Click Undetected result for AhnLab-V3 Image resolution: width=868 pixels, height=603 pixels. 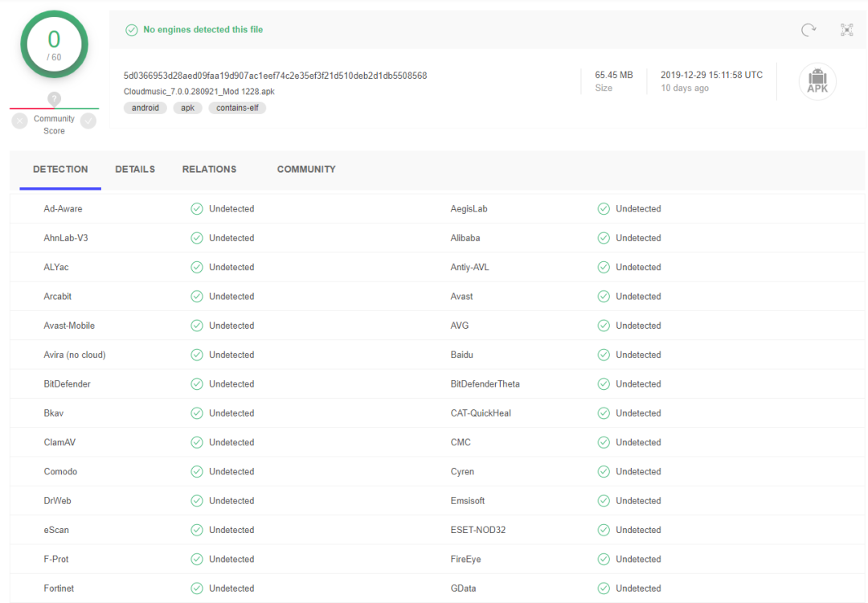231,238
